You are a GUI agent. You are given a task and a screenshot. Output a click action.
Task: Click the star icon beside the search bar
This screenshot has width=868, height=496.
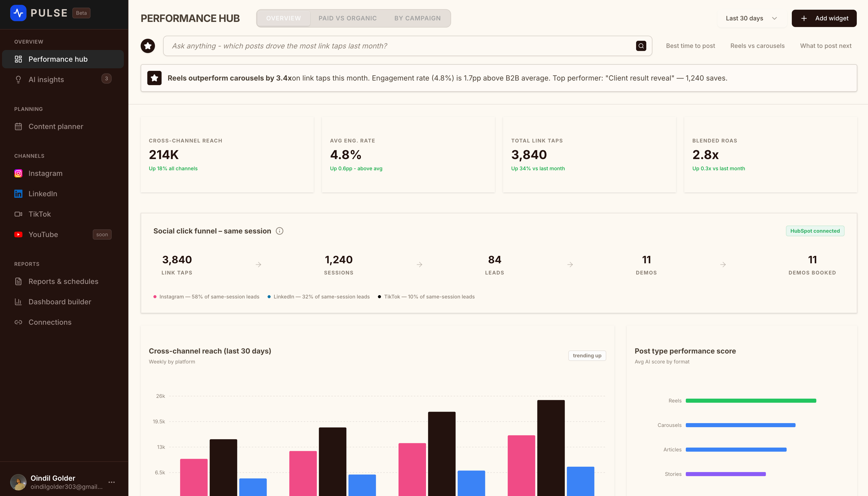click(148, 46)
